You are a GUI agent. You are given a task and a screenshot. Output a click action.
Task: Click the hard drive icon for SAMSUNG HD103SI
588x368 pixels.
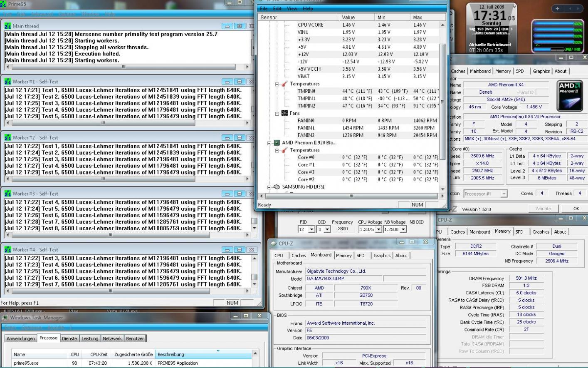[x=277, y=187]
